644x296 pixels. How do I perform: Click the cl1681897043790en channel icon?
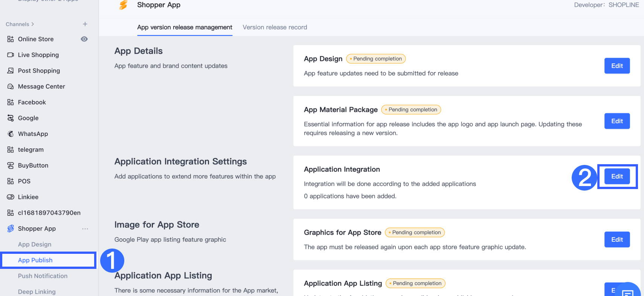(x=11, y=213)
